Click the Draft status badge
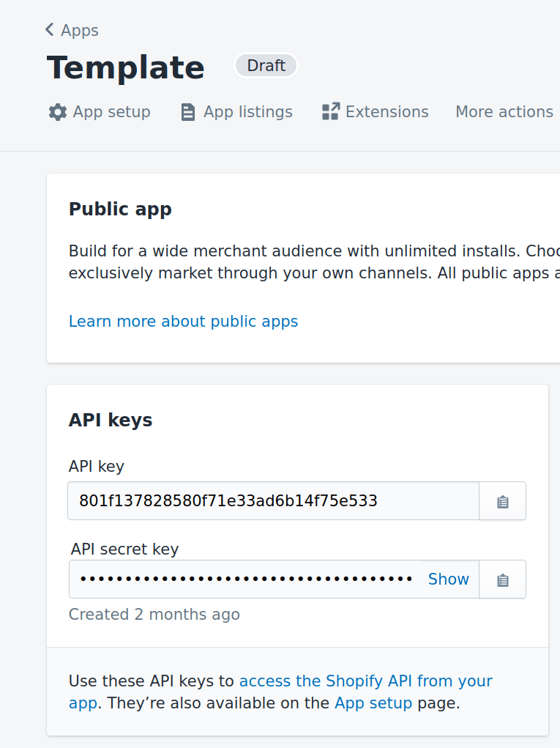560x748 pixels. click(x=266, y=66)
